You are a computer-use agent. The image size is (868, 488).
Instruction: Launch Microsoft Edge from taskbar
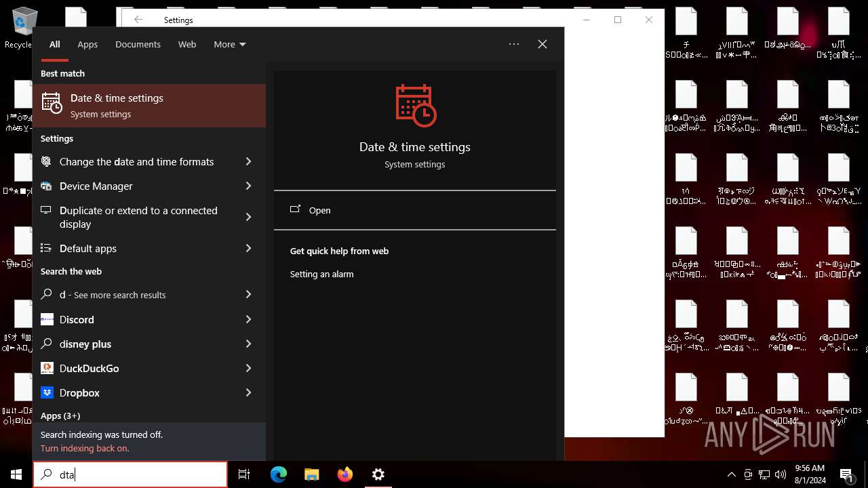pos(279,474)
